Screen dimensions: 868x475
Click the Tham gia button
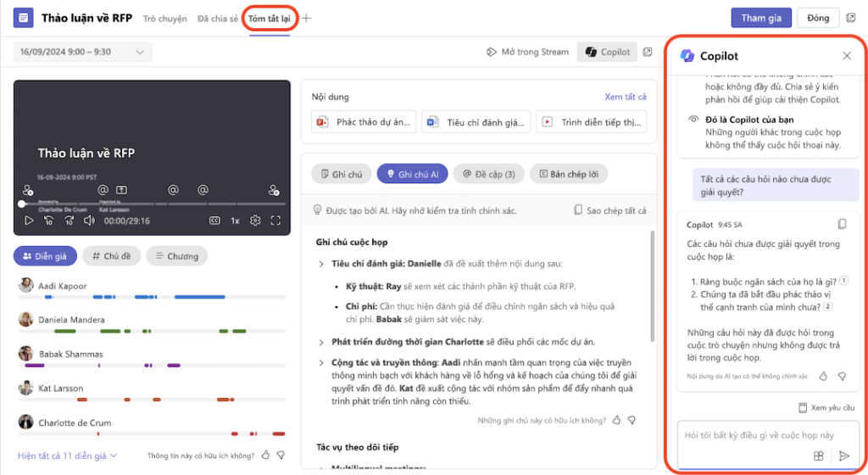point(760,18)
